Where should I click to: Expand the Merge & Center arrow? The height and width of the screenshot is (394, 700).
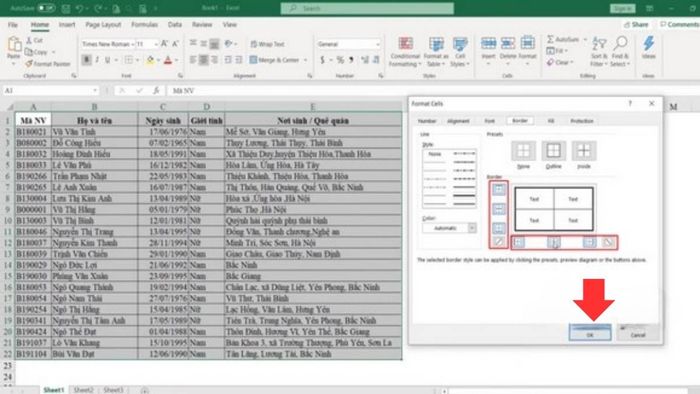[x=306, y=60]
